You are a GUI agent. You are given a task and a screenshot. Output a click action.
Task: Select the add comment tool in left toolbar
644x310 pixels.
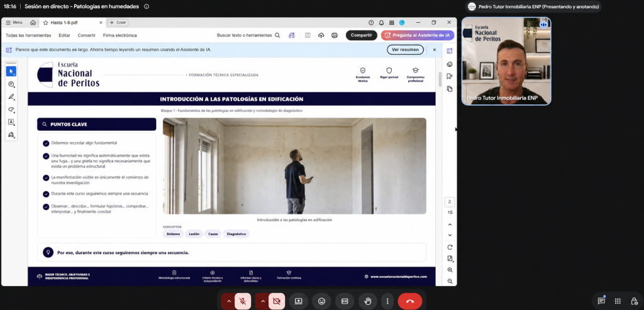11,84
